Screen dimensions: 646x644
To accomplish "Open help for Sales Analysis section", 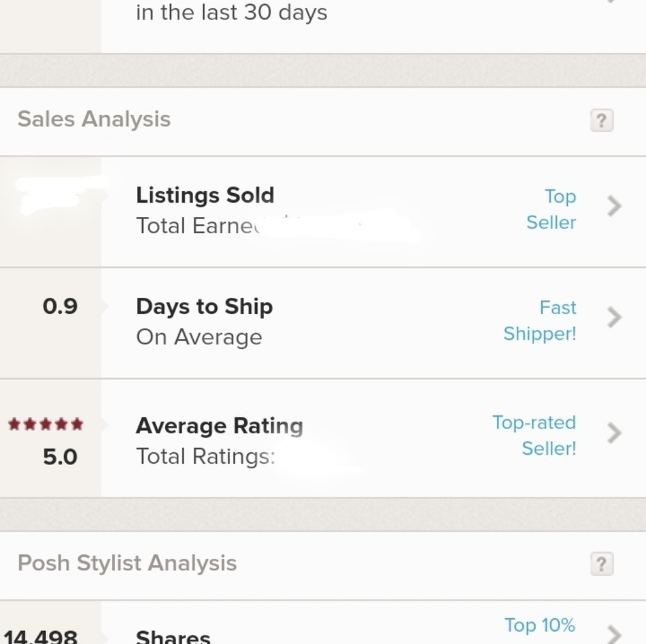I will [x=601, y=121].
